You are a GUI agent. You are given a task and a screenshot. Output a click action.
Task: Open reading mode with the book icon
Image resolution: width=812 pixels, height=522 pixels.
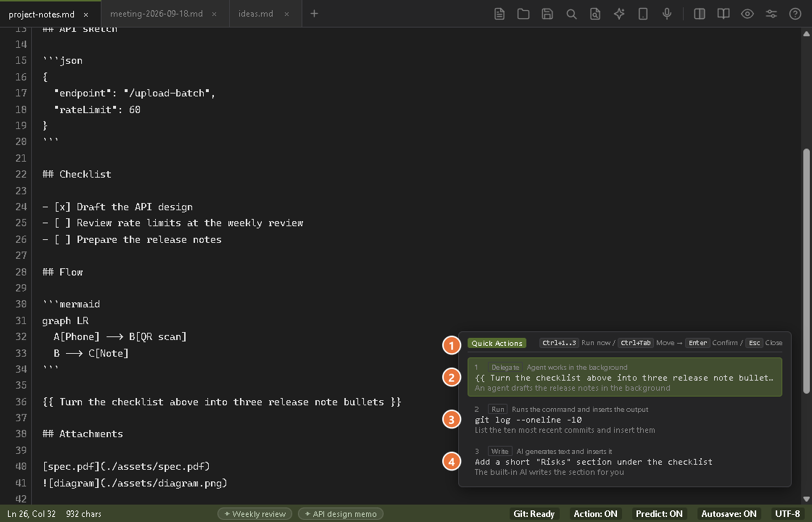pos(724,14)
